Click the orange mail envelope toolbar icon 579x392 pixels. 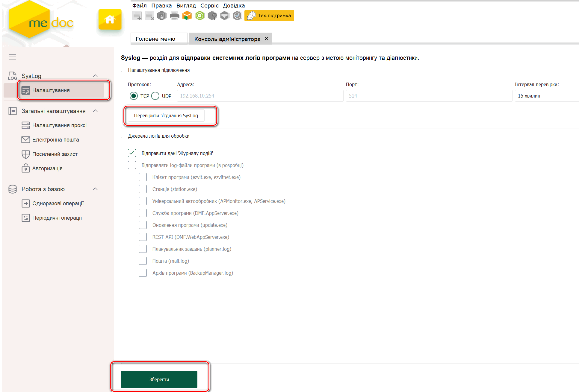point(187,16)
